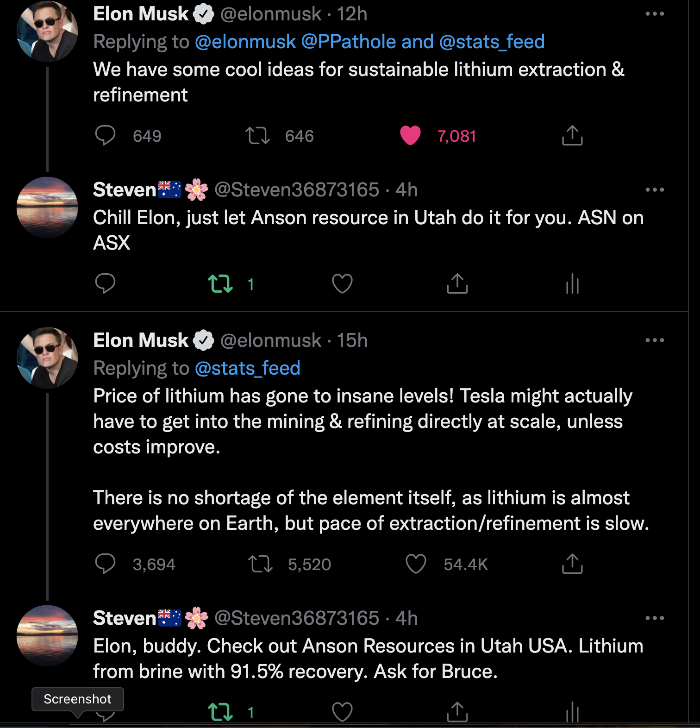Image resolution: width=700 pixels, height=728 pixels.
Task: Share Steven's "Chill Elon" tweet
Action: [x=457, y=283]
